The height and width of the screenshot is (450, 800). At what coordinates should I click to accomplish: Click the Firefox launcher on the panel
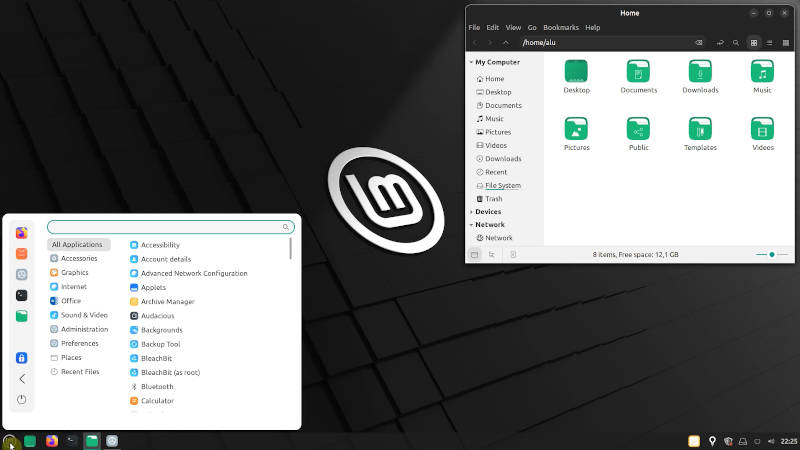tap(52, 441)
